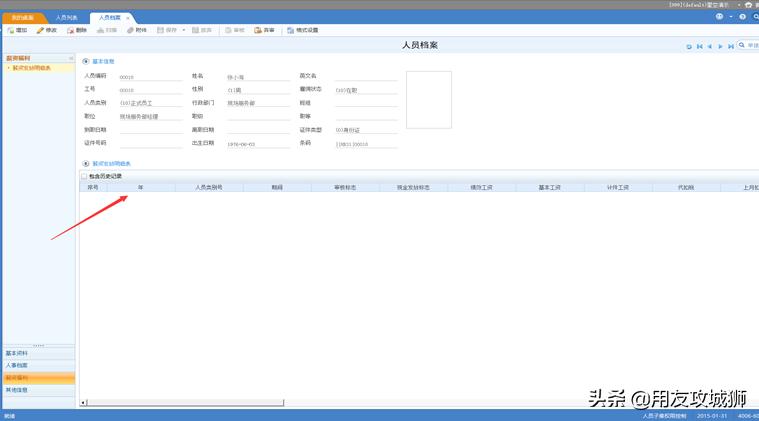Go to the next record arrow
Viewport: 759px width, 421px height.
[x=720, y=46]
